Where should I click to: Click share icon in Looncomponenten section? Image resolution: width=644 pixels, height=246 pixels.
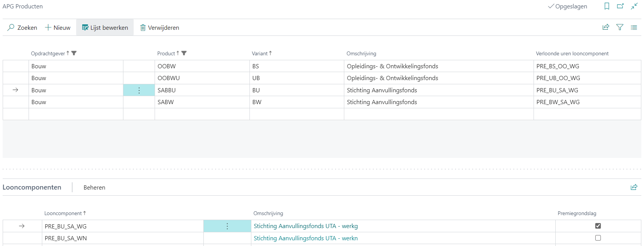click(x=634, y=187)
